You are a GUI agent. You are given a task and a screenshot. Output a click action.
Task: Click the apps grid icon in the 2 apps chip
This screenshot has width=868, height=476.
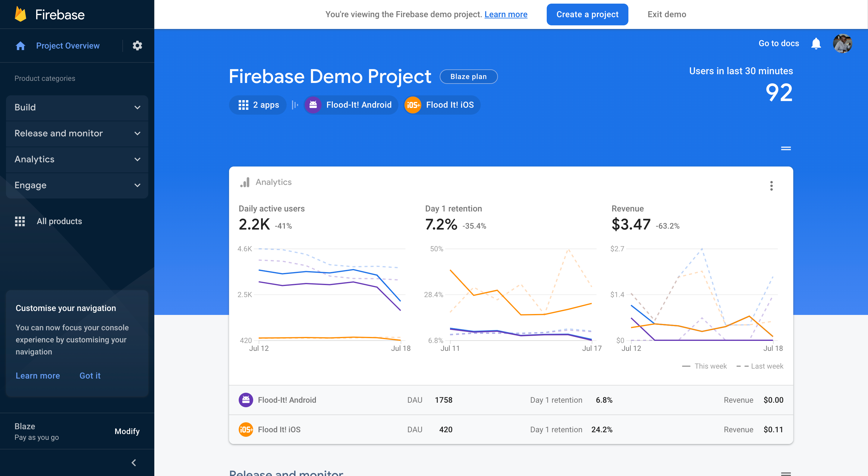[243, 105]
